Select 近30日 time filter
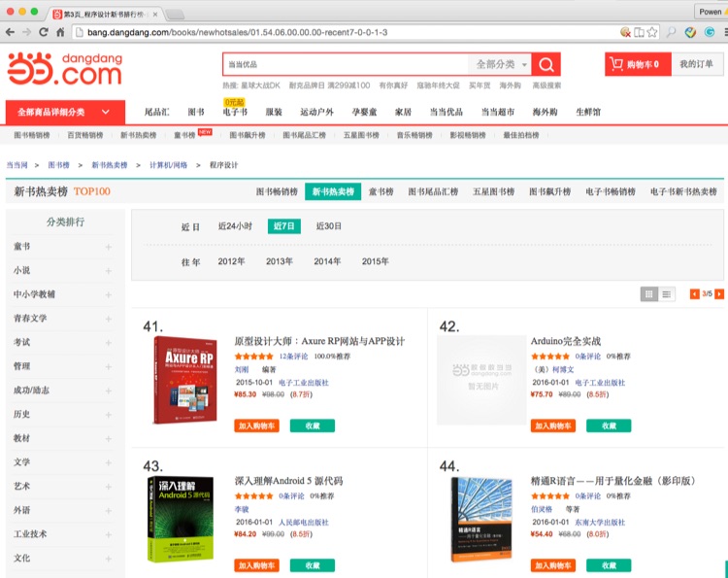The height and width of the screenshot is (578, 728). [x=329, y=226]
